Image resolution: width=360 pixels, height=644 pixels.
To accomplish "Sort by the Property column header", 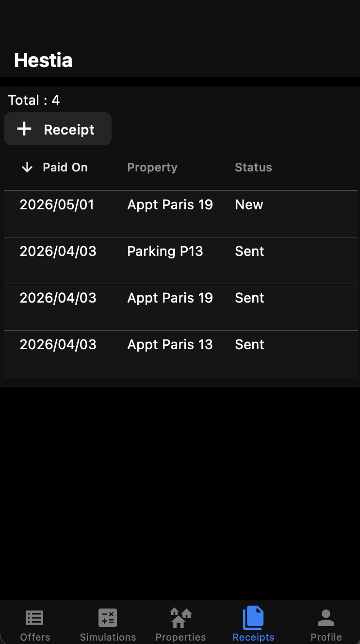I will click(x=152, y=168).
